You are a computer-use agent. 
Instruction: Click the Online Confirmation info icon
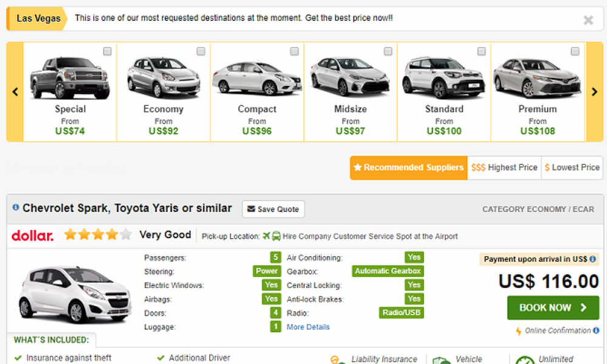(595, 331)
